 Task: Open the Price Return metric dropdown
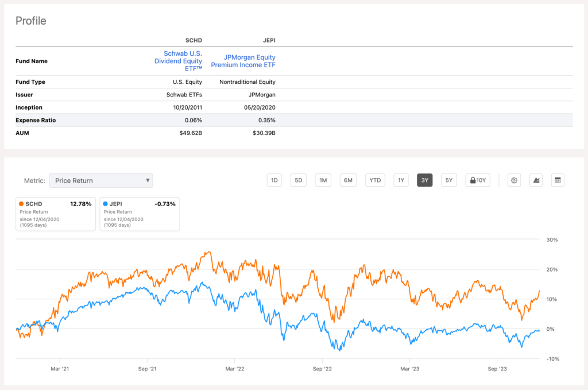[x=101, y=180]
